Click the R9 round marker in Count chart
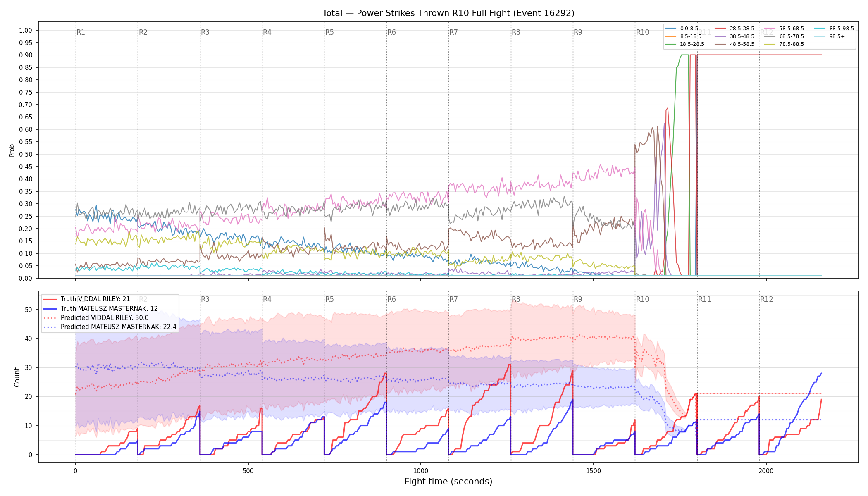The height and width of the screenshot is (496, 868). (x=578, y=299)
